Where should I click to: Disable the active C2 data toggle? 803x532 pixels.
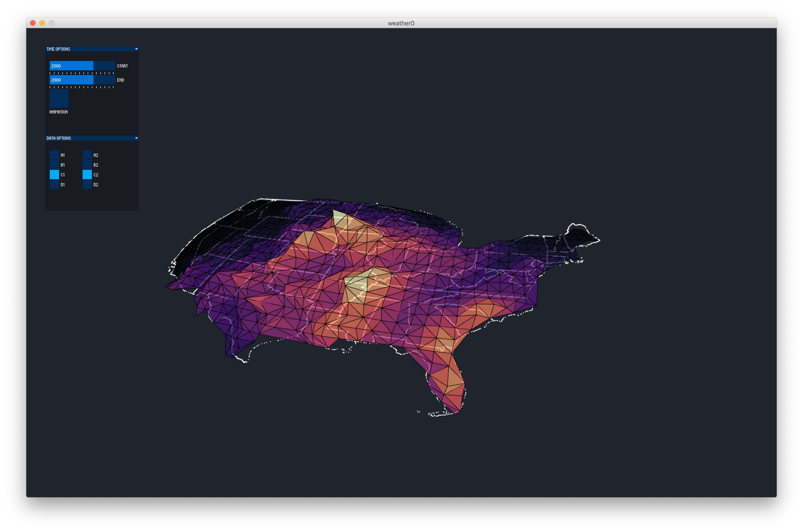(87, 175)
